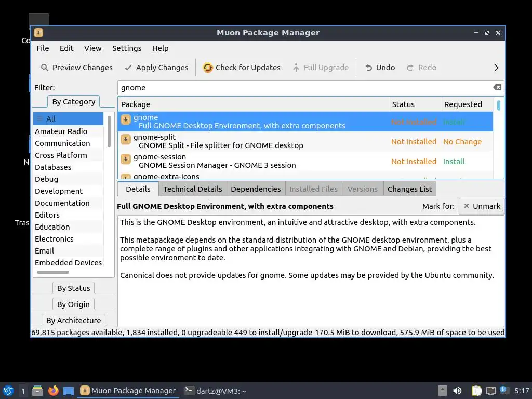Click the Undo arrow icon
532x399 pixels.
click(368, 68)
